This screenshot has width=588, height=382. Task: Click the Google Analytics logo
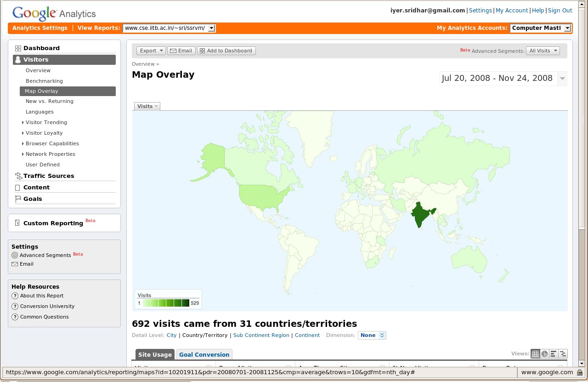[x=54, y=13]
